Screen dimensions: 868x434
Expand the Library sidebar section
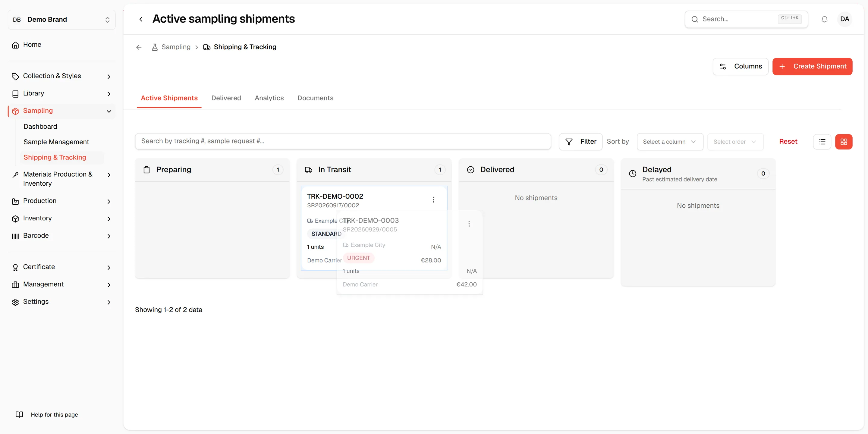pos(61,94)
